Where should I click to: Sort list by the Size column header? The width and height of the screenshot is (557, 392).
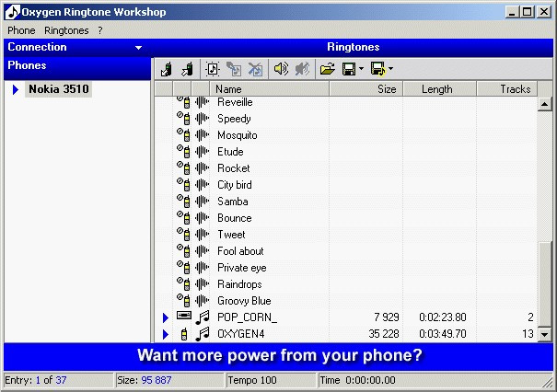click(x=366, y=88)
